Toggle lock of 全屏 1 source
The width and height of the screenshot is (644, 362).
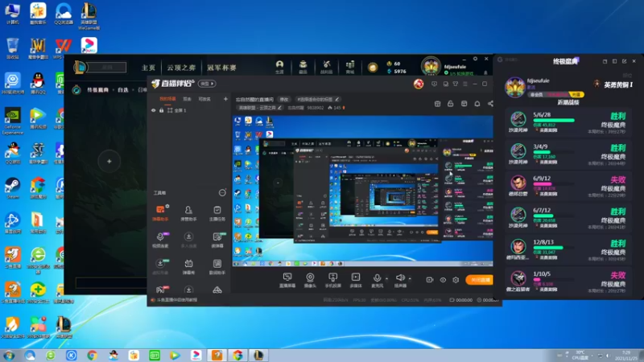(x=162, y=110)
